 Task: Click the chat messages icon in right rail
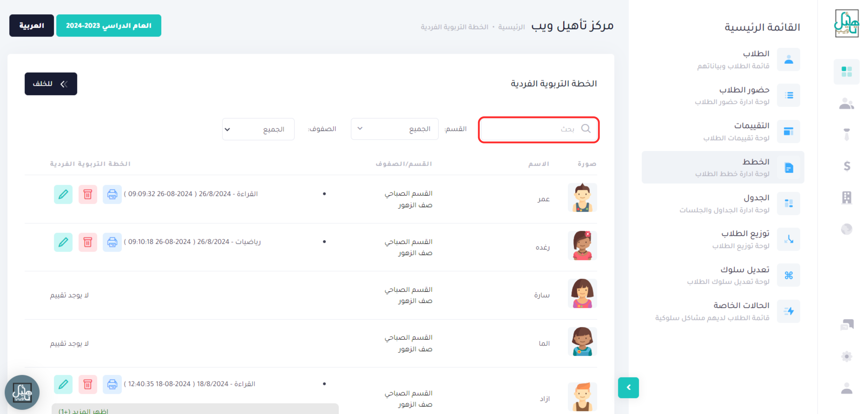coord(847,325)
